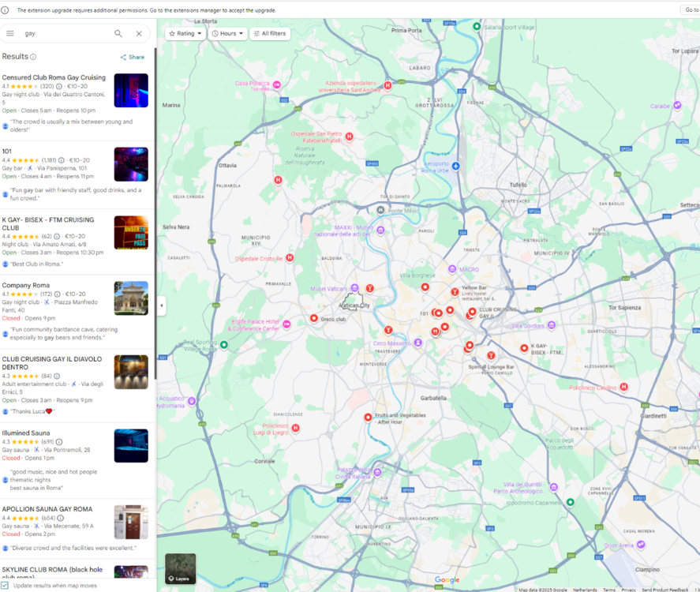Open the Company Roma result
Screen dimensions: 700x592
coord(26,285)
